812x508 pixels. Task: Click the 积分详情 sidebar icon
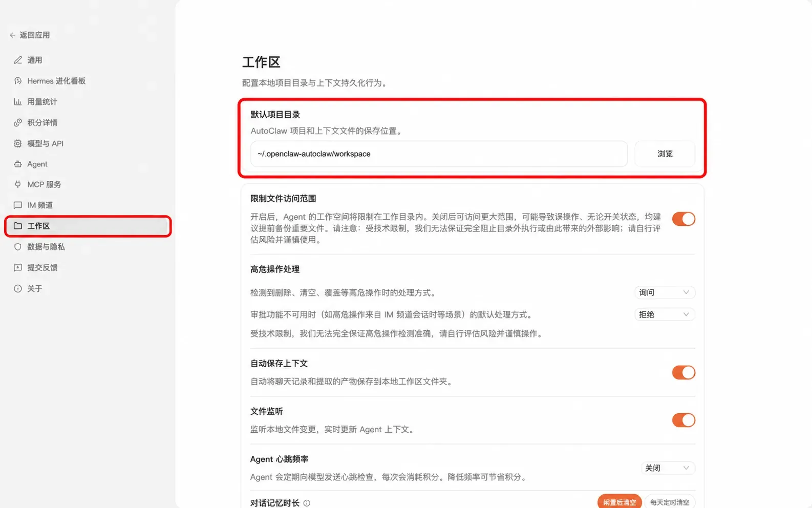pyautogui.click(x=18, y=122)
